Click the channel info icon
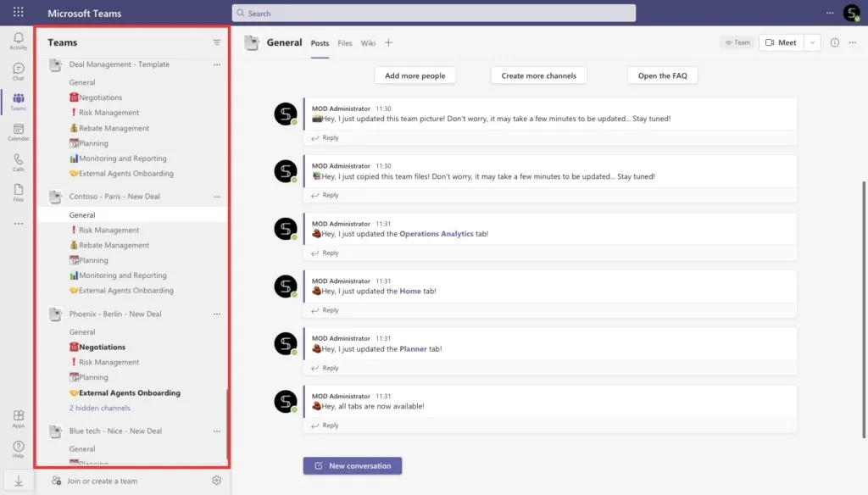868x495 pixels. point(834,42)
